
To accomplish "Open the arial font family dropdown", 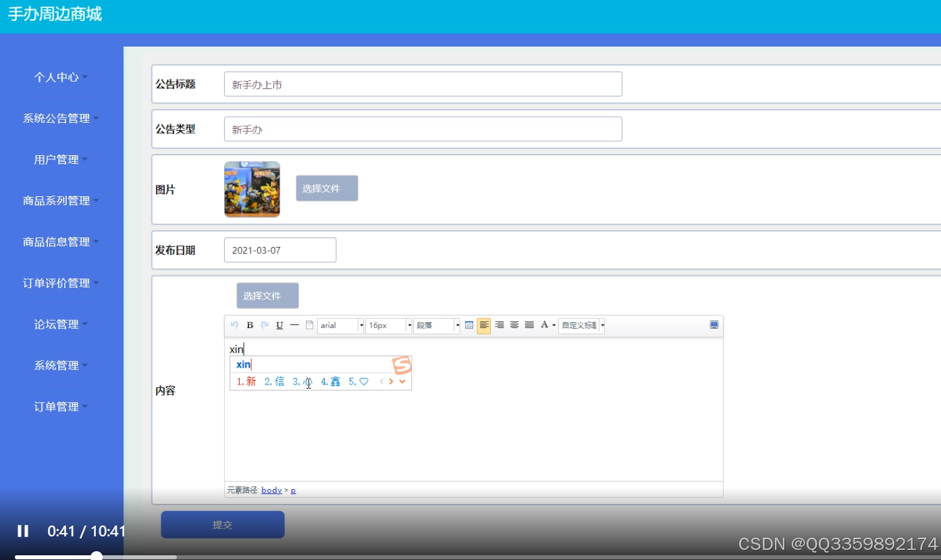I will (361, 325).
